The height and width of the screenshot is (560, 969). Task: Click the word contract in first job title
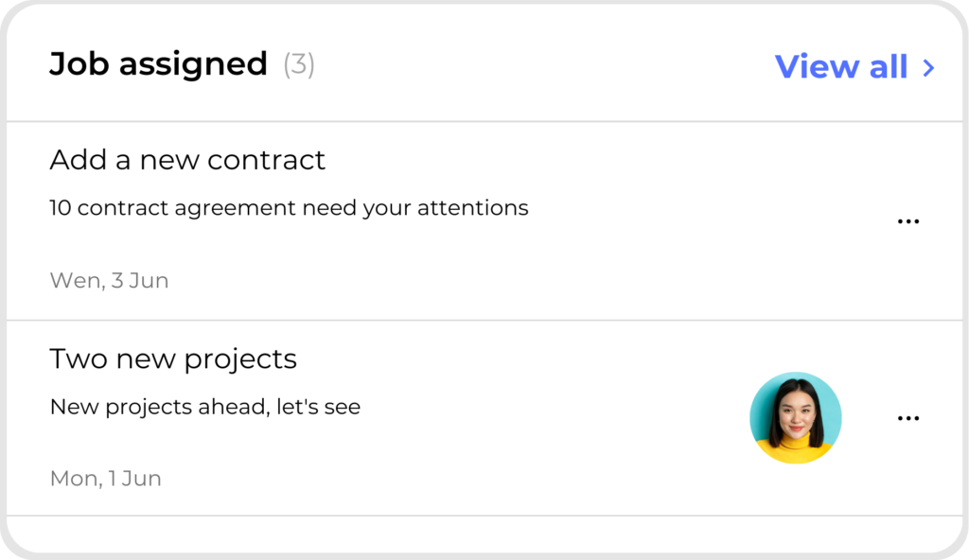click(x=266, y=160)
